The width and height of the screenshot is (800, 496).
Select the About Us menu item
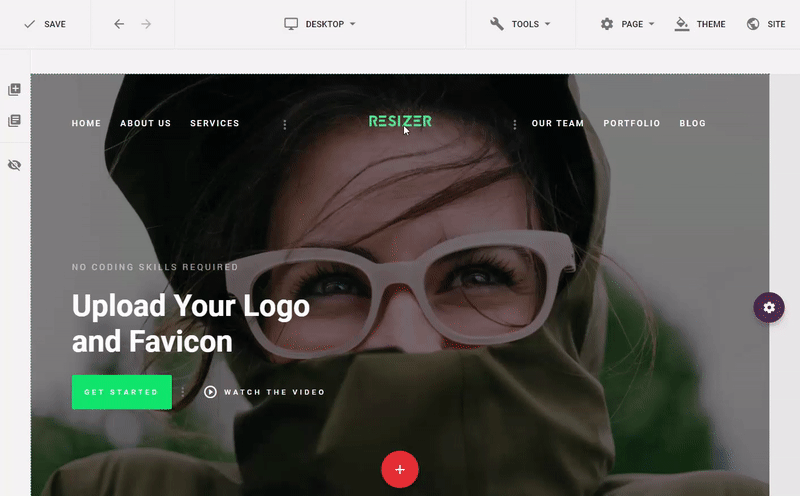pyautogui.click(x=145, y=123)
